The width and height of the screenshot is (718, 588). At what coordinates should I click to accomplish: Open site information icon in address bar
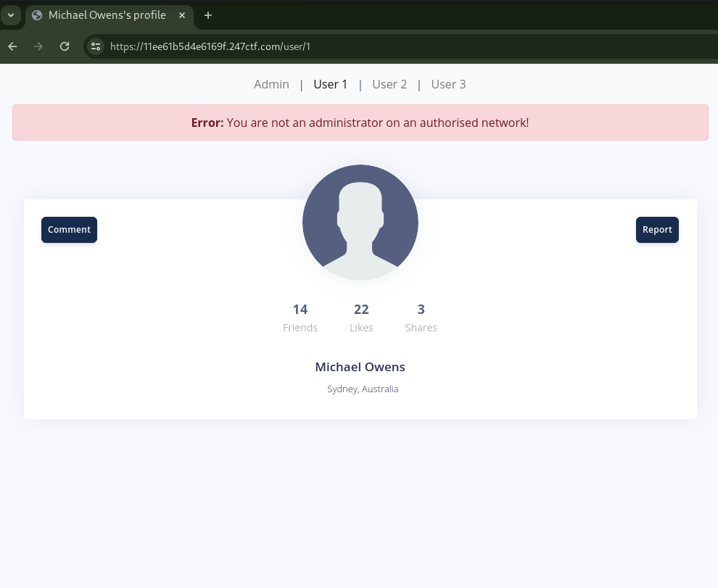96,46
